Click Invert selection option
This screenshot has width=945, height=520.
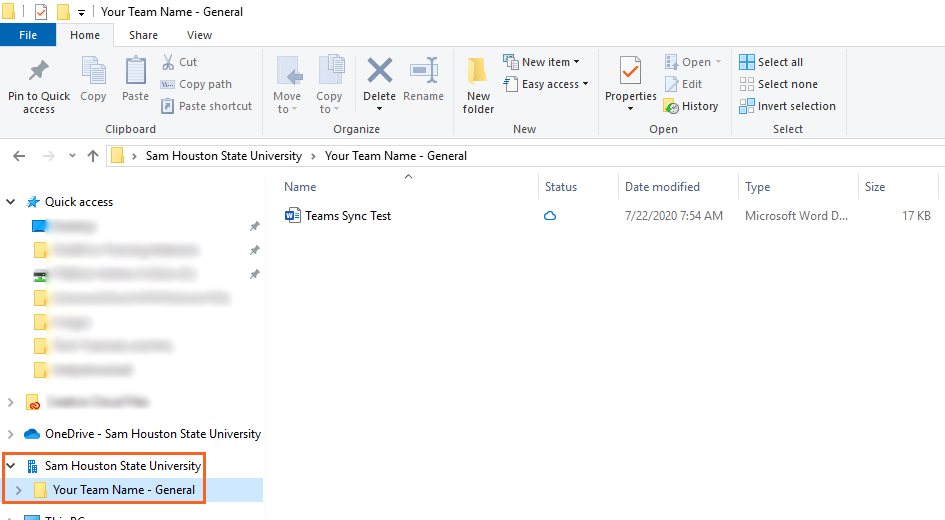788,106
